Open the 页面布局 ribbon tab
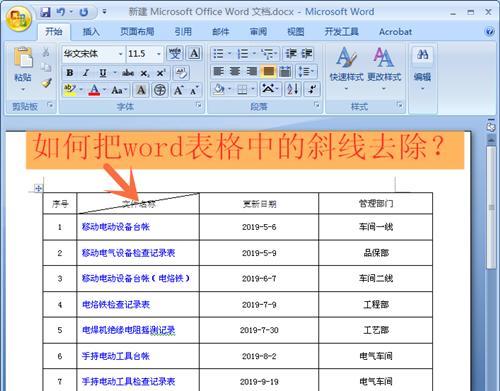Image resolution: width=500 pixels, height=391 pixels. (x=137, y=32)
